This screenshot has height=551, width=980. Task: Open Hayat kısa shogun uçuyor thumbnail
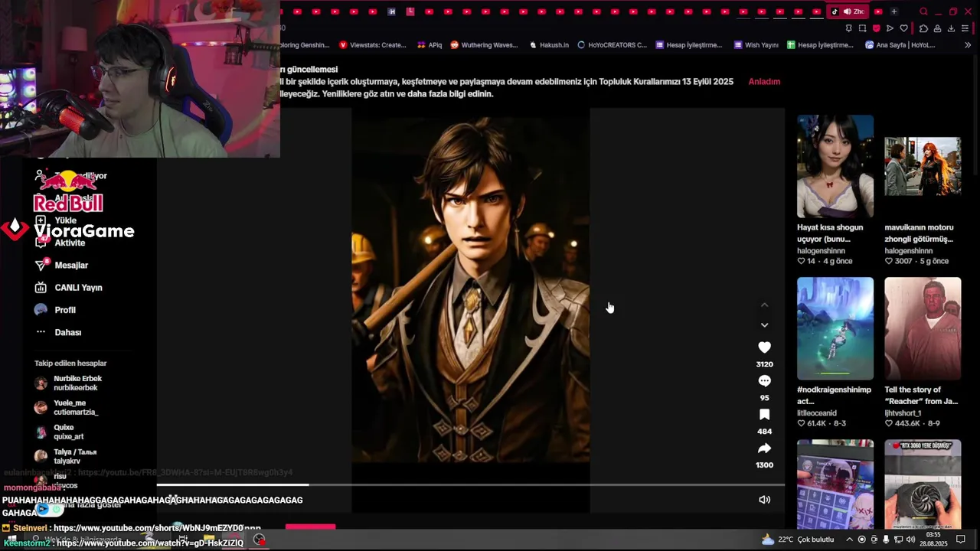835,166
